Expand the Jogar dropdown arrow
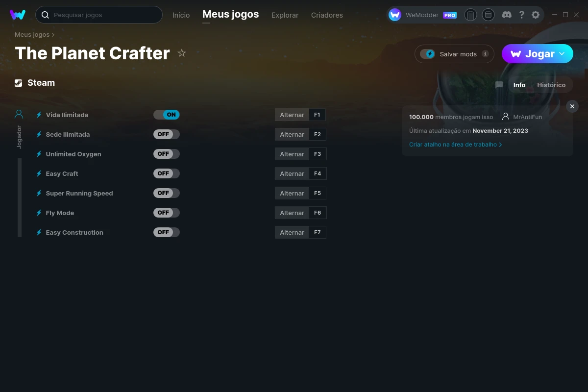588x392 pixels. pyautogui.click(x=562, y=53)
